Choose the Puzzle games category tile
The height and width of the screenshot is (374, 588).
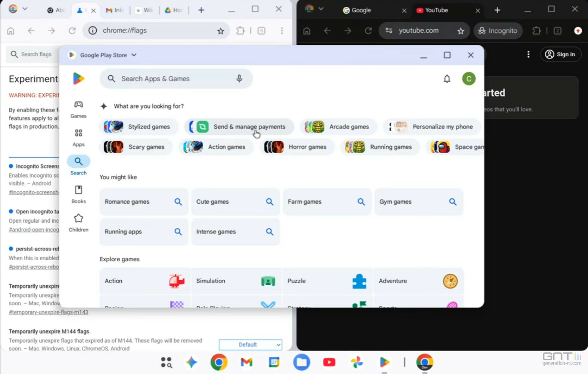coord(327,281)
